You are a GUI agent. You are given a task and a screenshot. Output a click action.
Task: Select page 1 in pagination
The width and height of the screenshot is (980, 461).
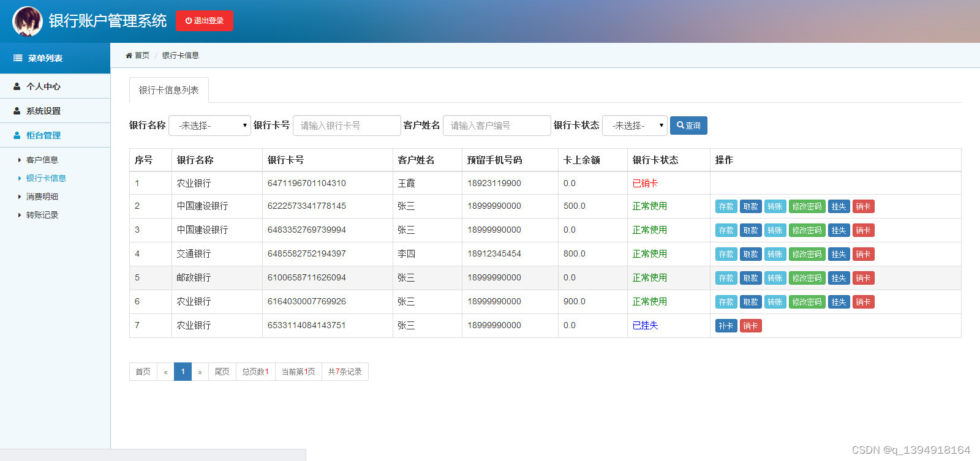pyautogui.click(x=183, y=372)
